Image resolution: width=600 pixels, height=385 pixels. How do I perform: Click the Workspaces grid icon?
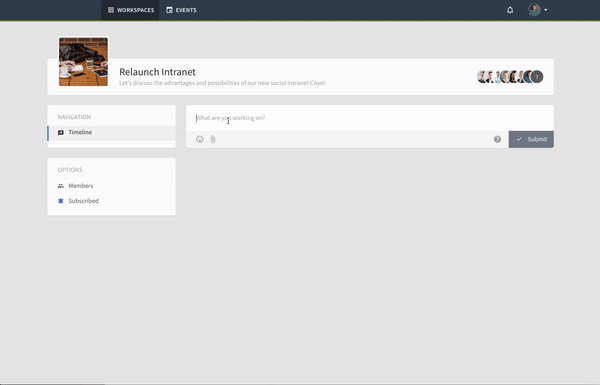click(111, 10)
